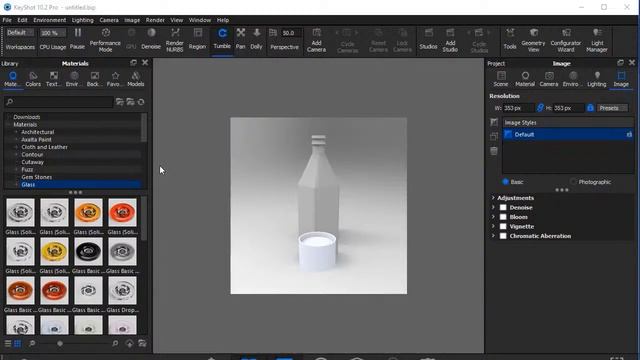Select the Photographic image style radio

(573, 182)
